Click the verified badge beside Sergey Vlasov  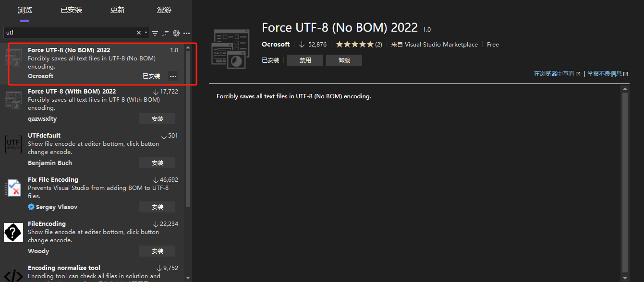coord(31,207)
